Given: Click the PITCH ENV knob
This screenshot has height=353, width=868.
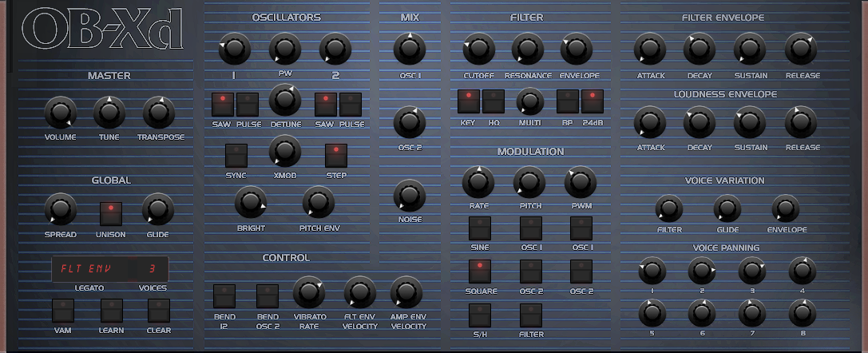Looking at the screenshot, I should tap(319, 201).
